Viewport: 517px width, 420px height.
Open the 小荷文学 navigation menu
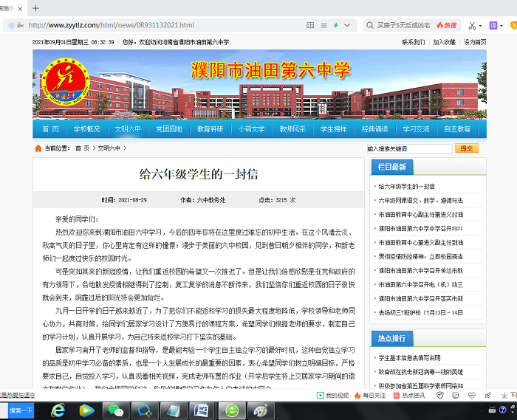(252, 129)
